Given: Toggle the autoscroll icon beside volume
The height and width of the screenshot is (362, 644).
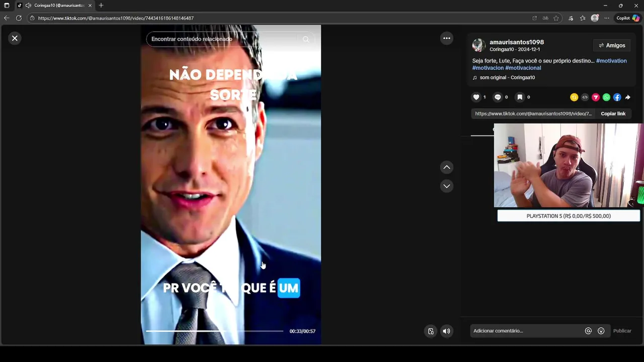Looking at the screenshot, I should [431, 331].
